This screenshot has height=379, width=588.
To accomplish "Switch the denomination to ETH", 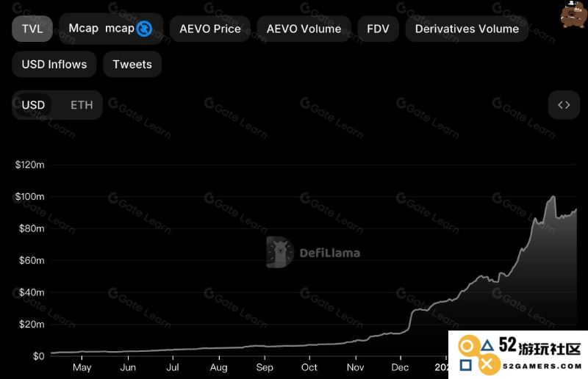I will pos(82,105).
